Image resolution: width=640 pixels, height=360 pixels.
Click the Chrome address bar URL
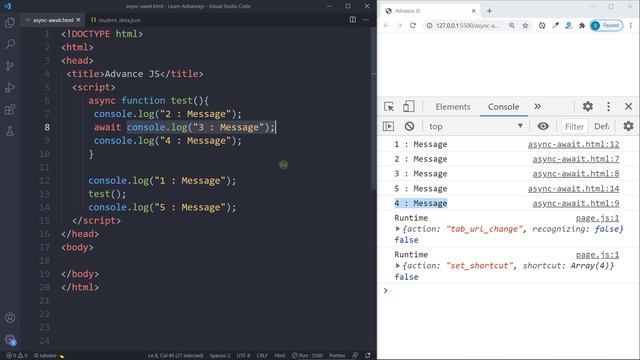point(467,25)
